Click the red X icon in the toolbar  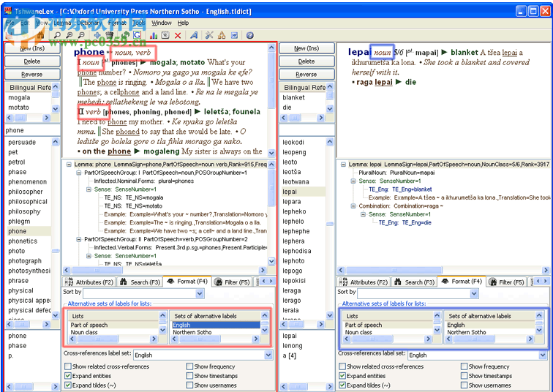point(178,35)
